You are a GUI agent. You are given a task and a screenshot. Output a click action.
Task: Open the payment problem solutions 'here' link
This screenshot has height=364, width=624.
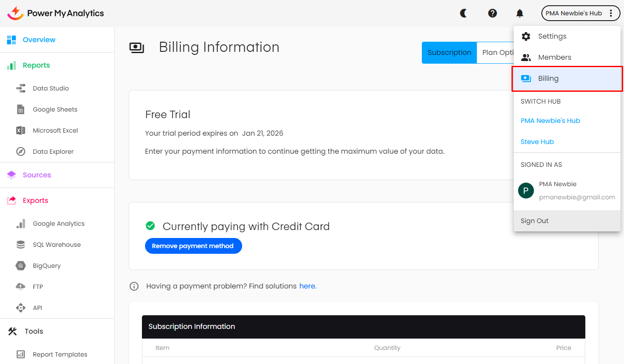[x=308, y=286]
